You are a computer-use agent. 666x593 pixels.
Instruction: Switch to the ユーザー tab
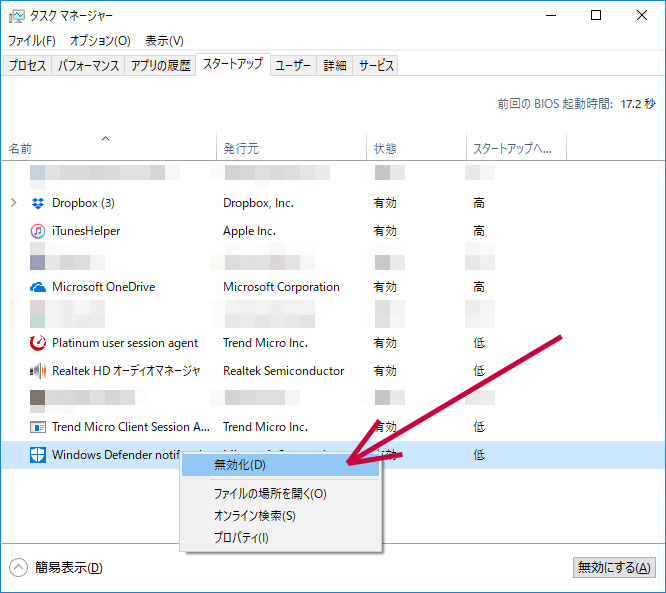click(293, 65)
